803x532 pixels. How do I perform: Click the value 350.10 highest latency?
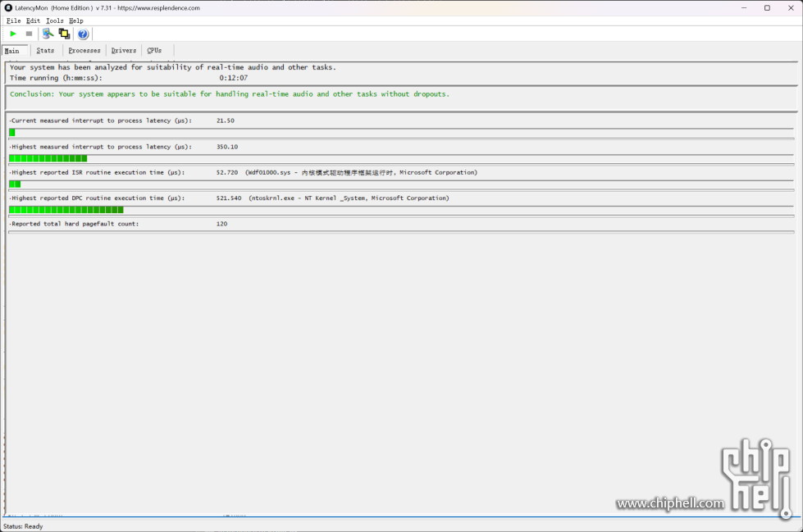227,147
